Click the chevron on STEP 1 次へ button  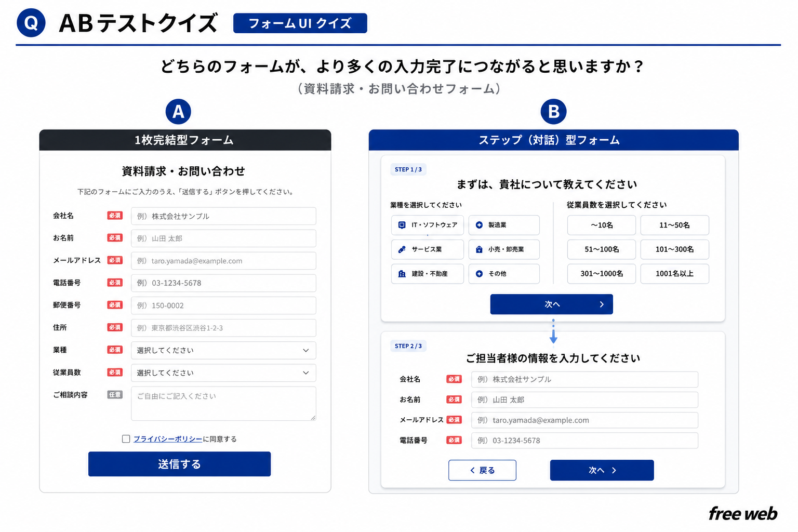click(602, 304)
